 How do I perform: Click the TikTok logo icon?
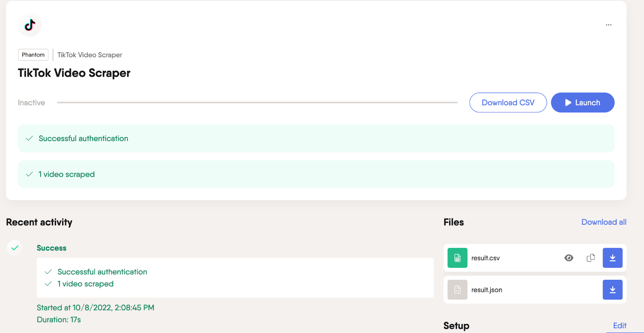tap(30, 25)
